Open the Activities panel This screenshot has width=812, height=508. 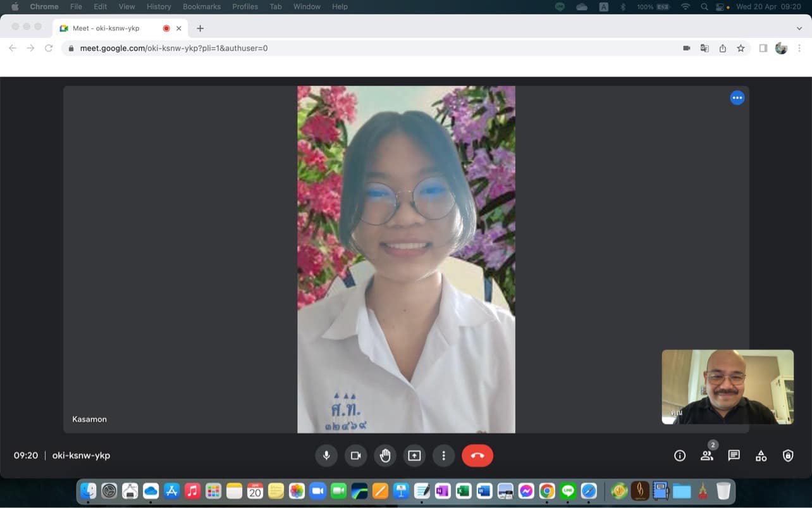[761, 455]
